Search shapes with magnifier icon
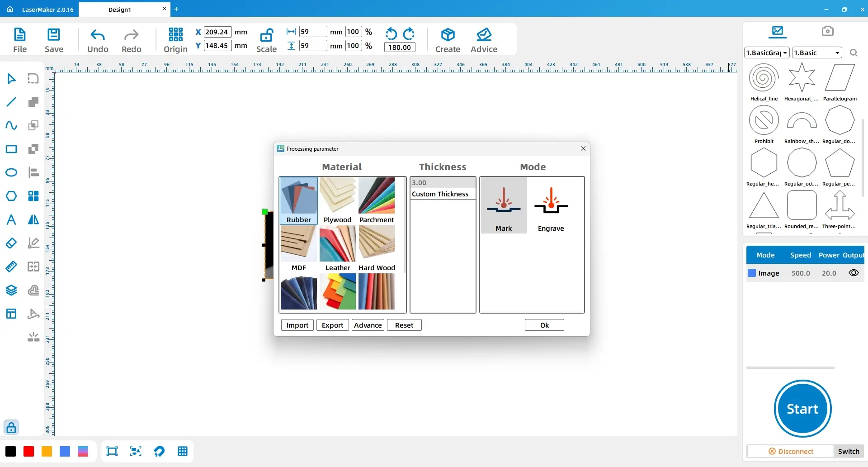The image size is (868, 467). tap(854, 53)
